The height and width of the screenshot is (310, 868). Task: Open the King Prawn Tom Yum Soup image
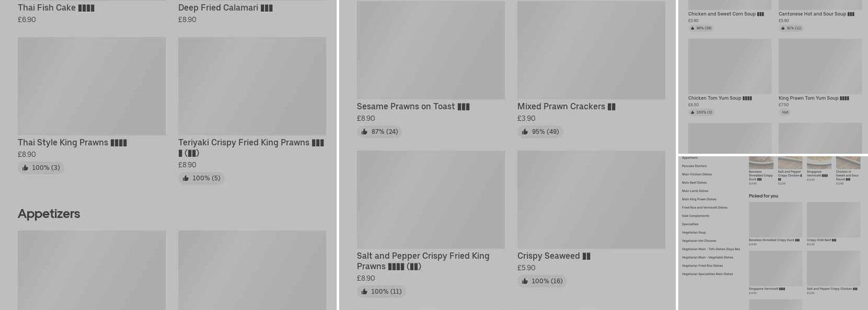point(820,66)
